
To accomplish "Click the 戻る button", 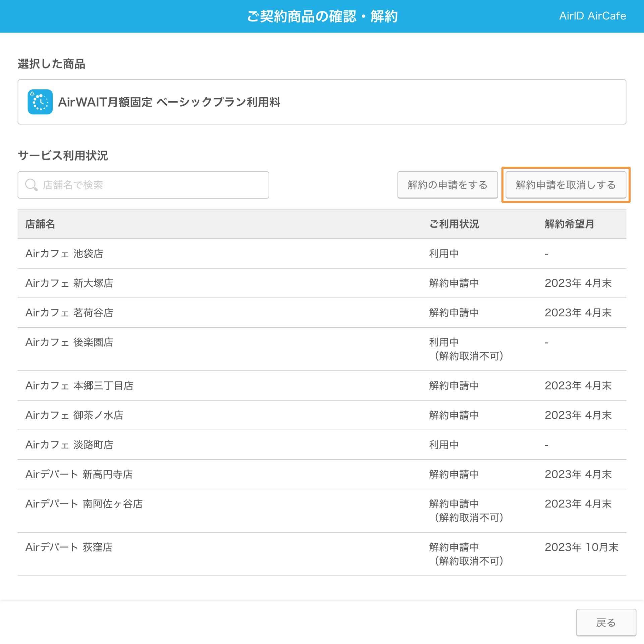I will (606, 623).
